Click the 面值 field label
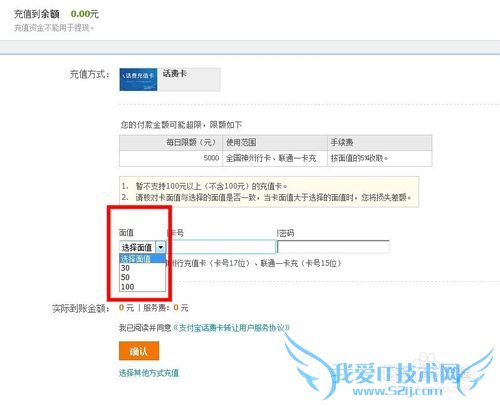500x406 pixels. tap(126, 232)
